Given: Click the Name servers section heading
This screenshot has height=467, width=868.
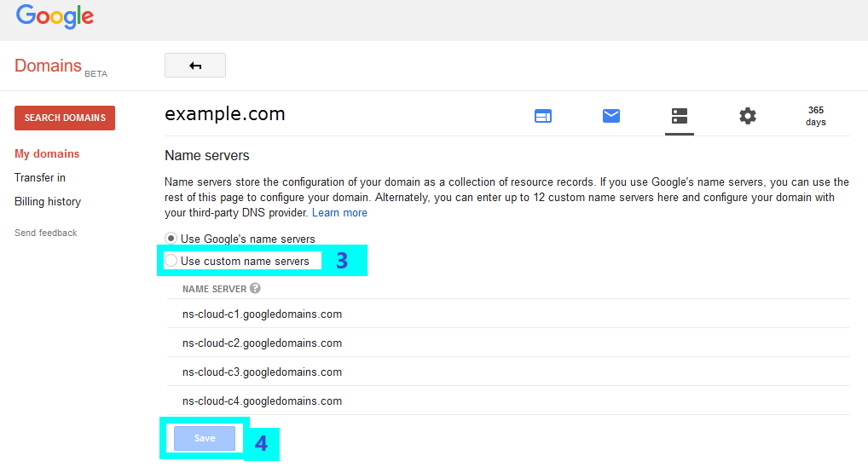Looking at the screenshot, I should point(207,155).
